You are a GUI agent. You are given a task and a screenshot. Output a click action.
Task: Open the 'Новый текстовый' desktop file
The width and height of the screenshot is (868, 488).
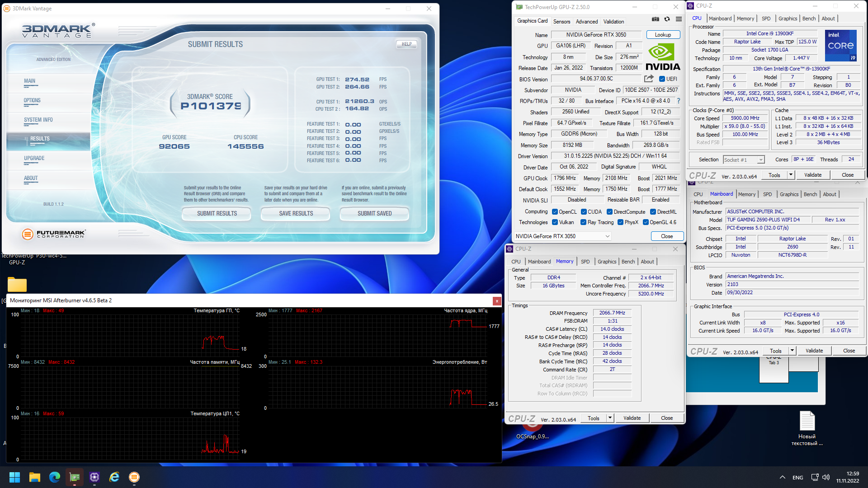[807, 427]
